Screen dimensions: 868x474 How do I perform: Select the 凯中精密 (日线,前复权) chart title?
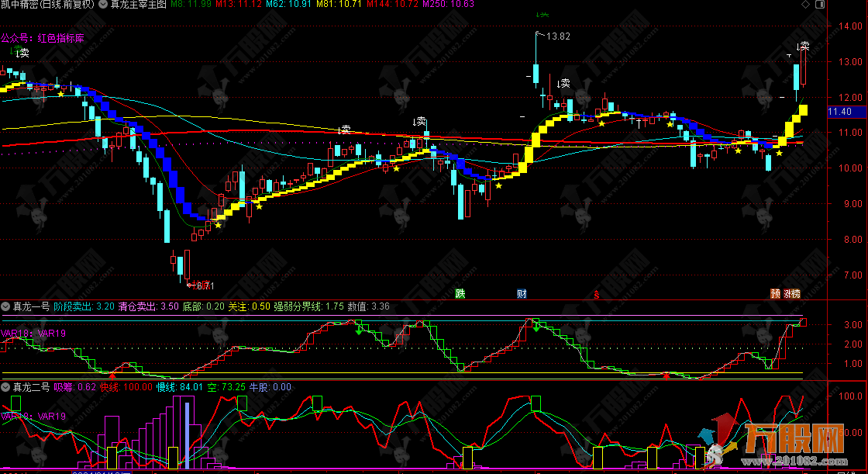click(47, 5)
